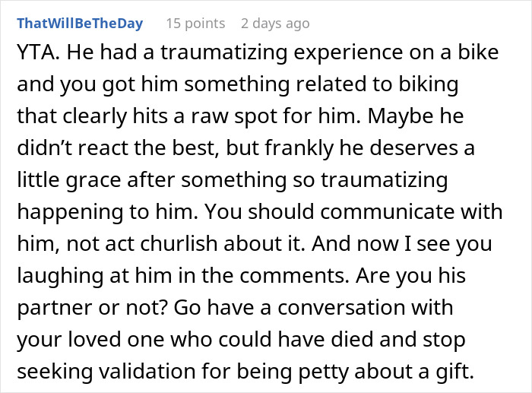Open ThatWillBeTheDay's user profile
Screen dimensions: 532x393
80,24
